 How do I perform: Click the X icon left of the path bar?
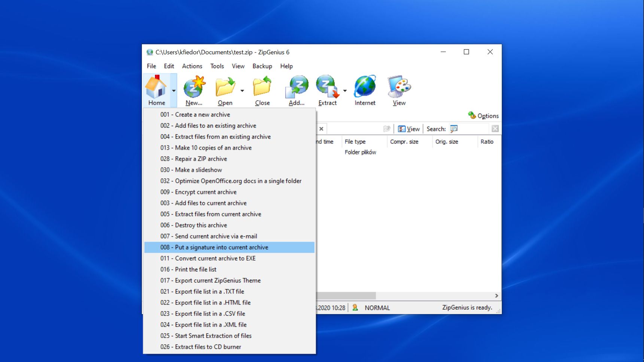(x=321, y=129)
